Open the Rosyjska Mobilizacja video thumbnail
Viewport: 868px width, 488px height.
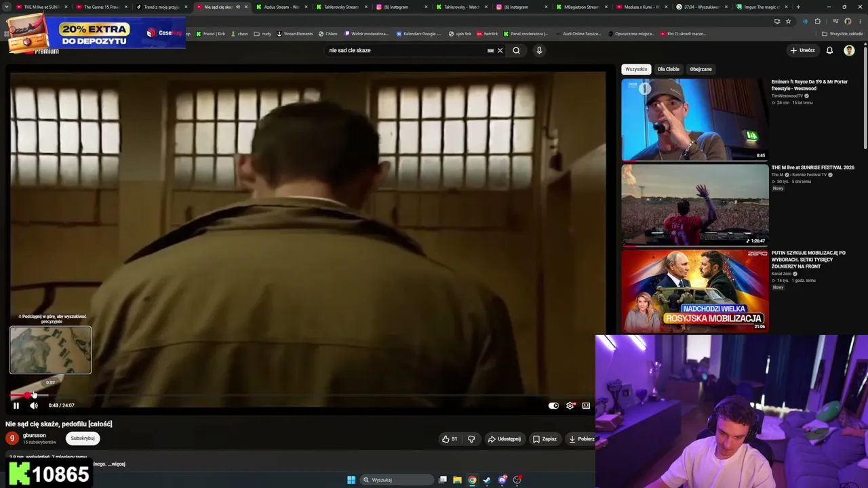tap(694, 291)
